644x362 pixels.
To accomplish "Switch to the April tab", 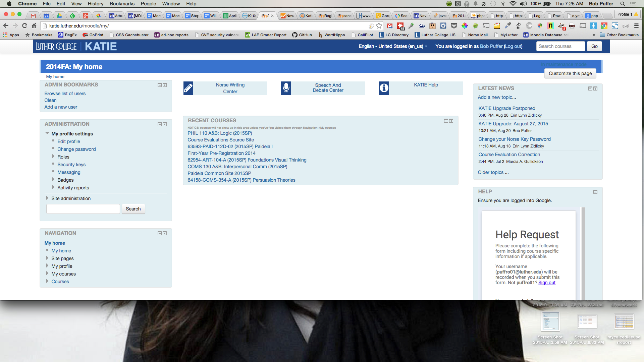I will coord(230,16).
